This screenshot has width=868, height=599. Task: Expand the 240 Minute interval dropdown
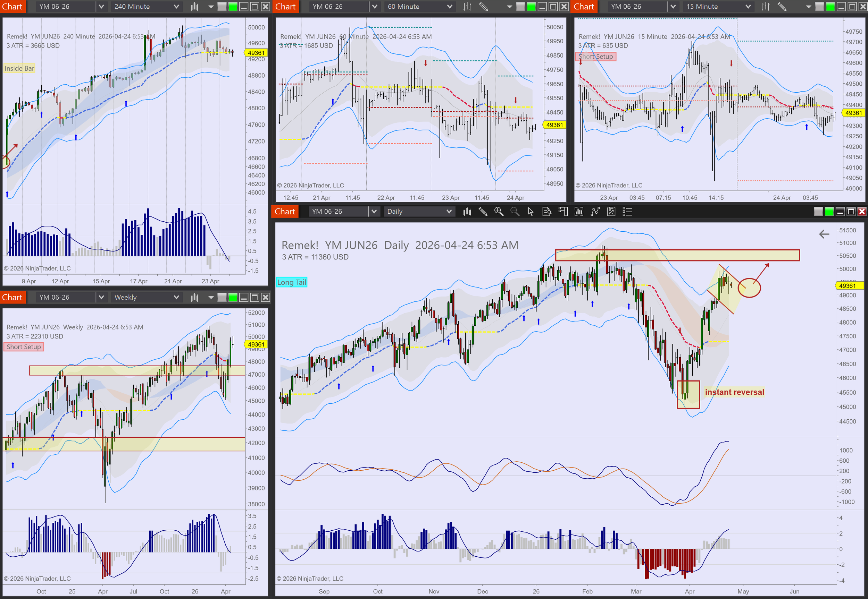pos(176,6)
